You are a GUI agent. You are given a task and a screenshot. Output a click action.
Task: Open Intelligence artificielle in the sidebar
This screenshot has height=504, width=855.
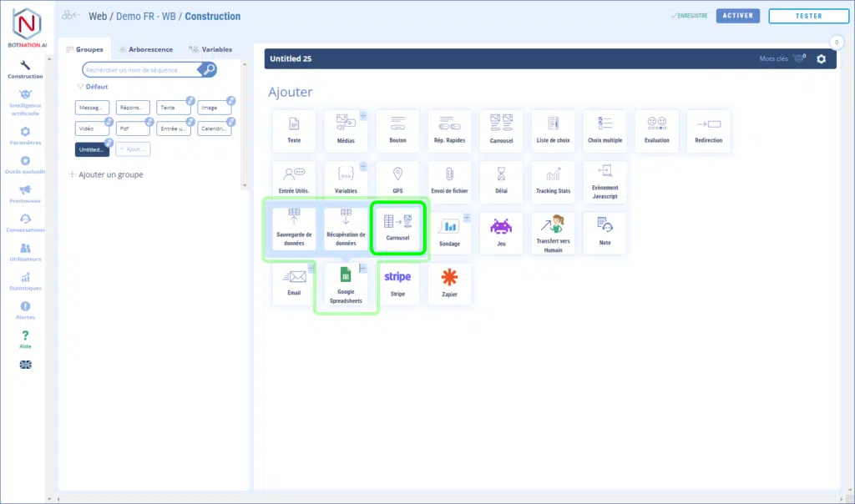click(x=25, y=103)
